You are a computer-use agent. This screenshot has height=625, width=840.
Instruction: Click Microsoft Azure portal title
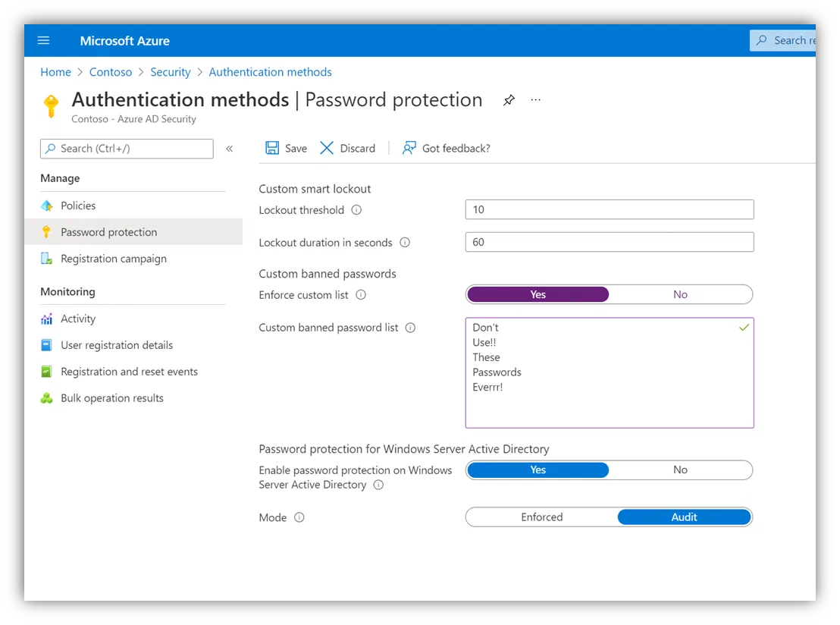tap(125, 41)
